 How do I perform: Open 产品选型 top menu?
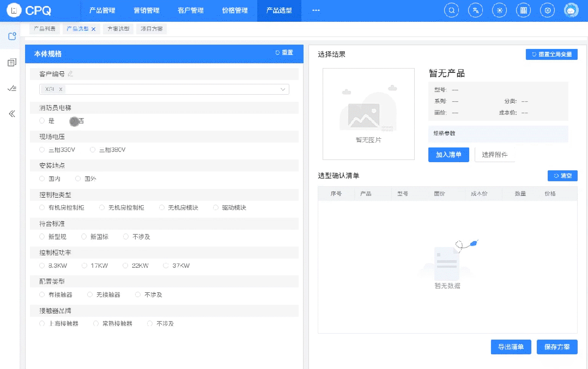click(279, 10)
